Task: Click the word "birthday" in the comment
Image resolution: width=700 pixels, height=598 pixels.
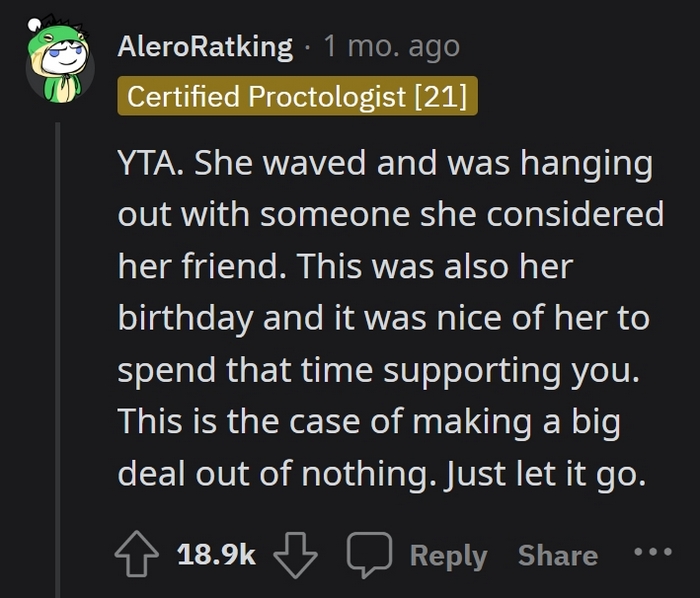Action: coord(185,319)
